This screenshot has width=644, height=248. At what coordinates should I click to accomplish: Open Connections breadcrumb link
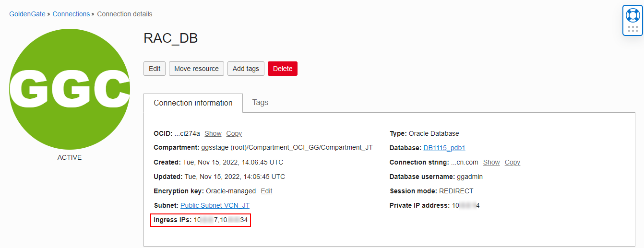coord(71,14)
